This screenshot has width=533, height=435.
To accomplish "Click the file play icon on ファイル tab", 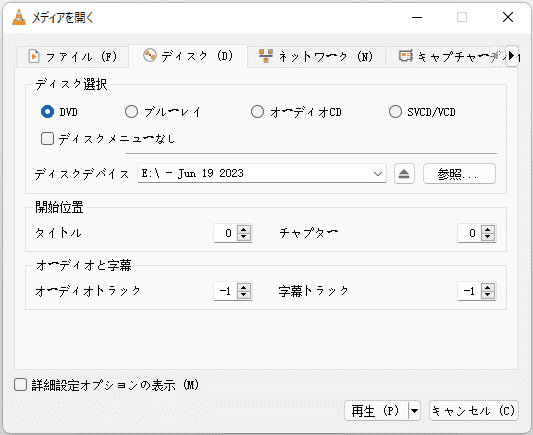I will pyautogui.click(x=34, y=56).
